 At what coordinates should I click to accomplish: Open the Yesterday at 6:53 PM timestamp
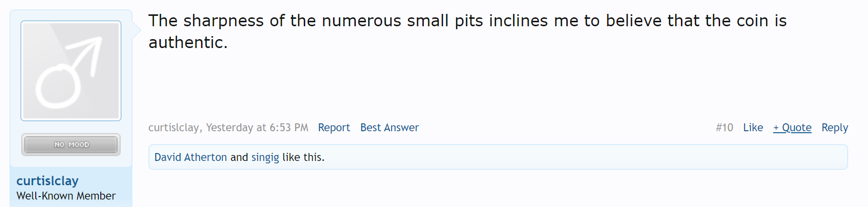257,128
